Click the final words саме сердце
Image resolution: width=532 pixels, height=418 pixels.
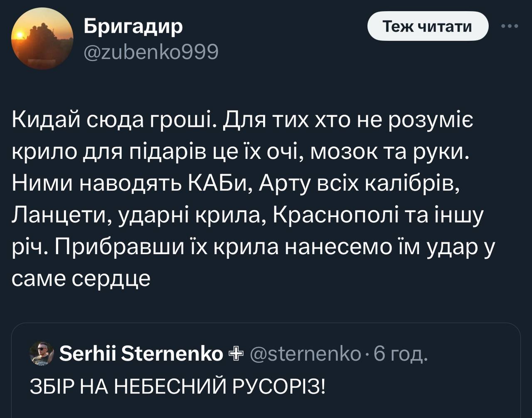pyautogui.click(x=81, y=278)
